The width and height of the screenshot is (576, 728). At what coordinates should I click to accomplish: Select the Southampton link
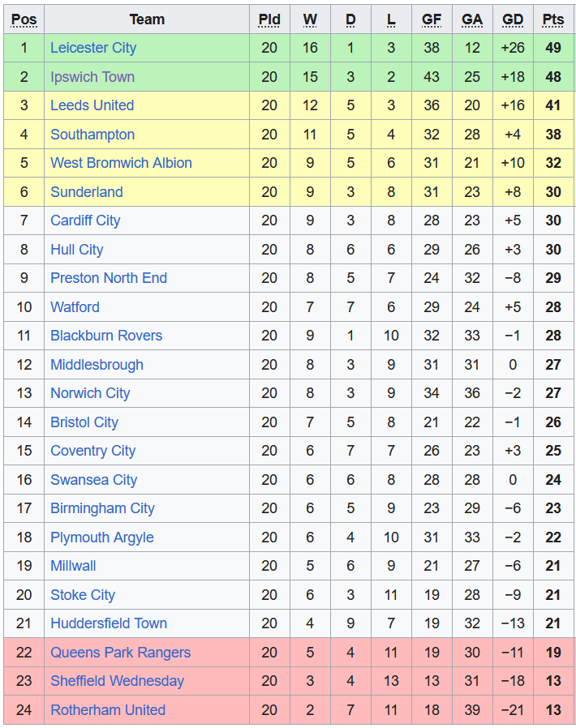tap(92, 135)
